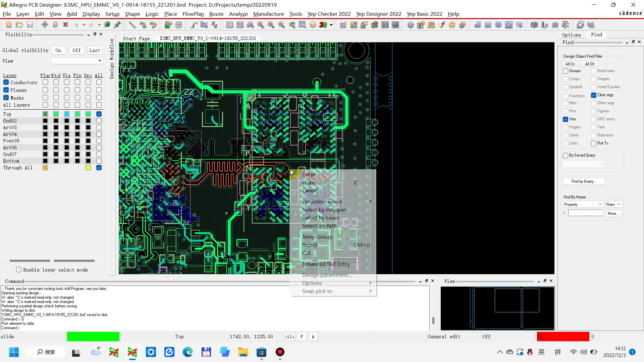
Task: Click the Top layer plane color swatch
Action: [45, 114]
